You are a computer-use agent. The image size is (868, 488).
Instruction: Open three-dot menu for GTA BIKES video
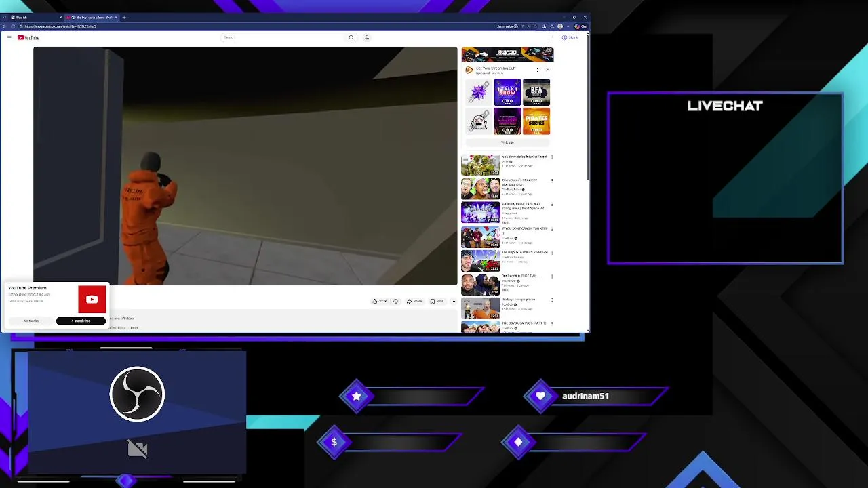pyautogui.click(x=552, y=253)
